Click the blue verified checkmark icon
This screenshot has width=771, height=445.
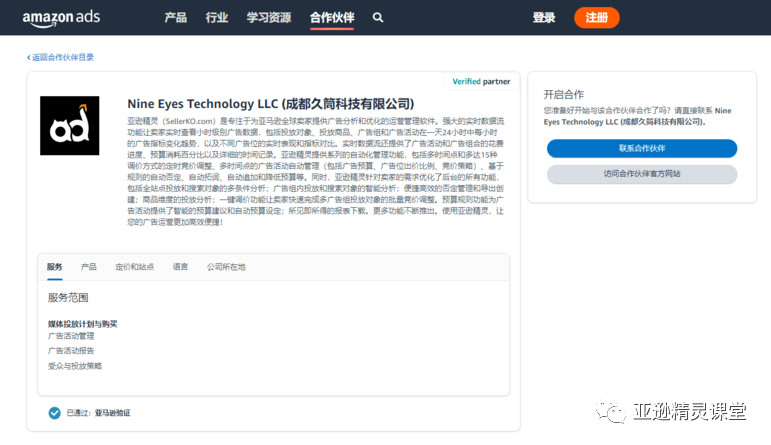tap(54, 412)
